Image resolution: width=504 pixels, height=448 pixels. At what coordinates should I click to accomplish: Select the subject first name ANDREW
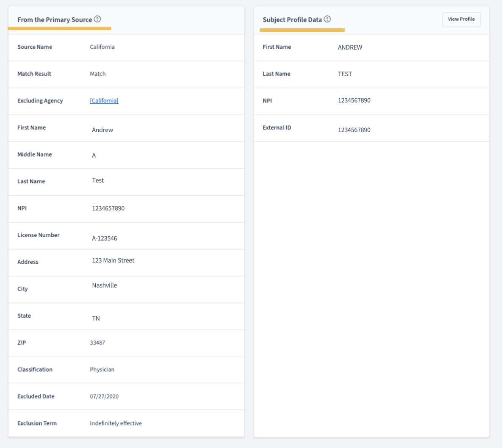[x=350, y=47]
